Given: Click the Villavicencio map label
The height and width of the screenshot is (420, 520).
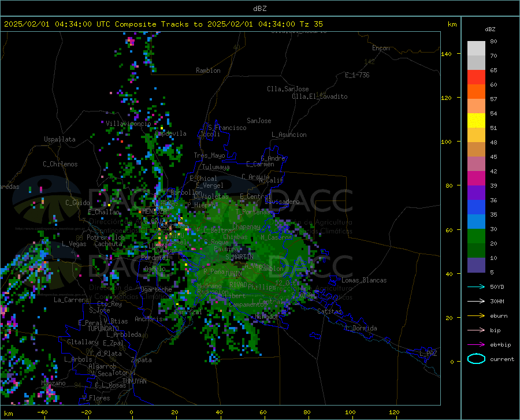Looking at the screenshot, I should (128, 124).
